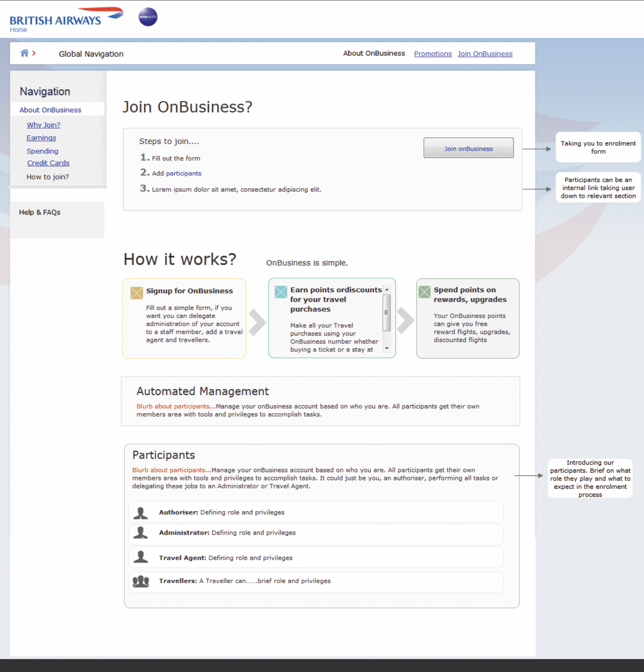Select How to join? in the sidebar

(48, 177)
